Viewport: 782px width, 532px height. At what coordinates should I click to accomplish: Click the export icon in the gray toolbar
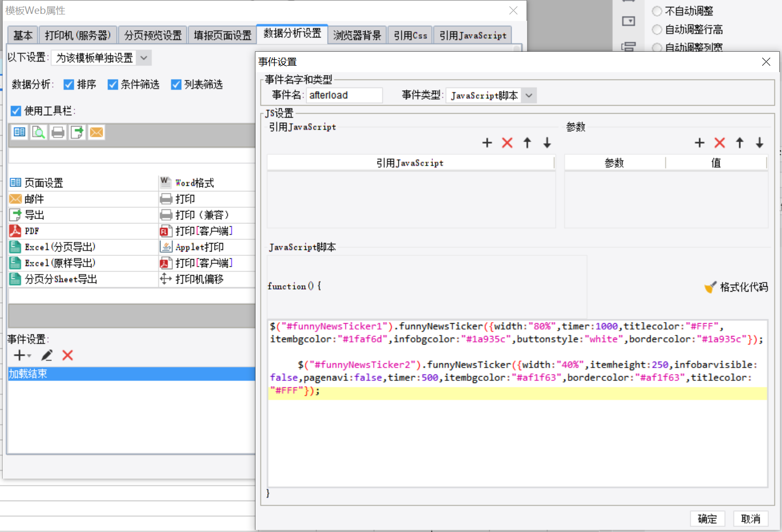click(77, 132)
